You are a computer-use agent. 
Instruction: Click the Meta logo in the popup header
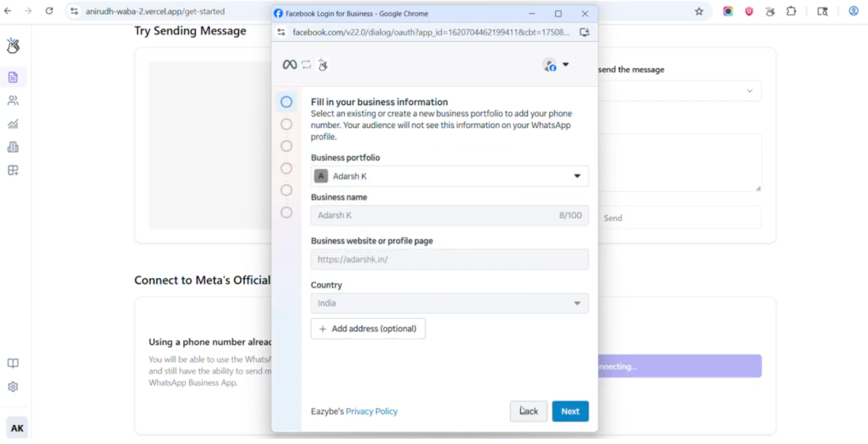[x=289, y=65]
